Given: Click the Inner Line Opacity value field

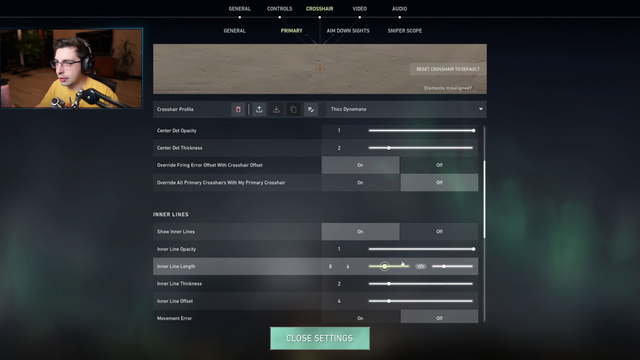Looking at the screenshot, I should [x=339, y=249].
